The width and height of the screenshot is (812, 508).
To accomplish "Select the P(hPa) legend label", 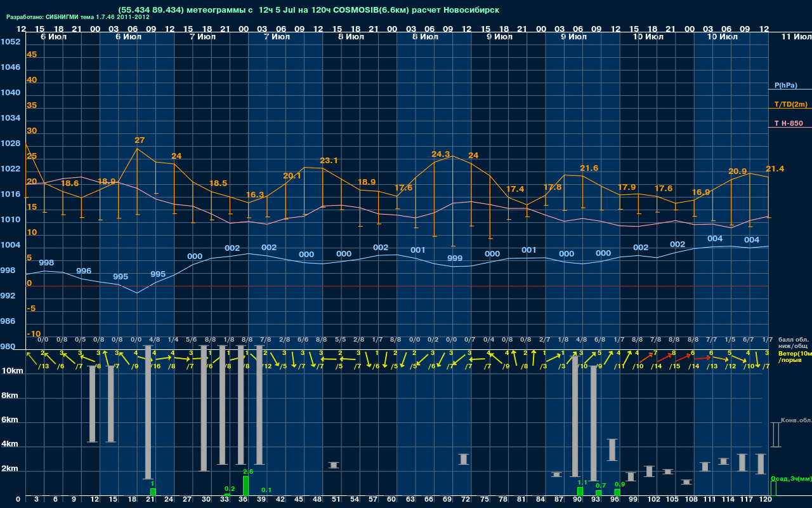I will pos(785,85).
